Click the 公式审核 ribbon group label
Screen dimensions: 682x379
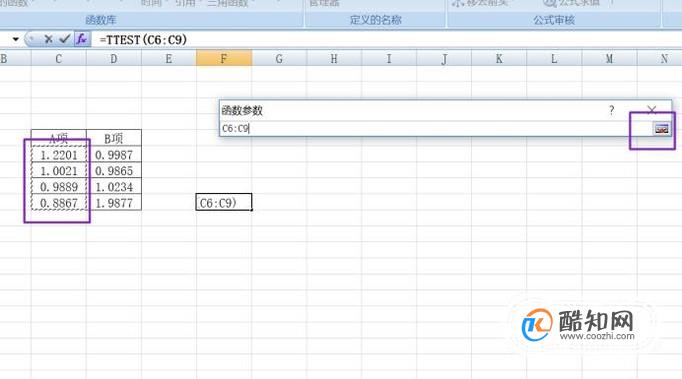click(x=554, y=20)
